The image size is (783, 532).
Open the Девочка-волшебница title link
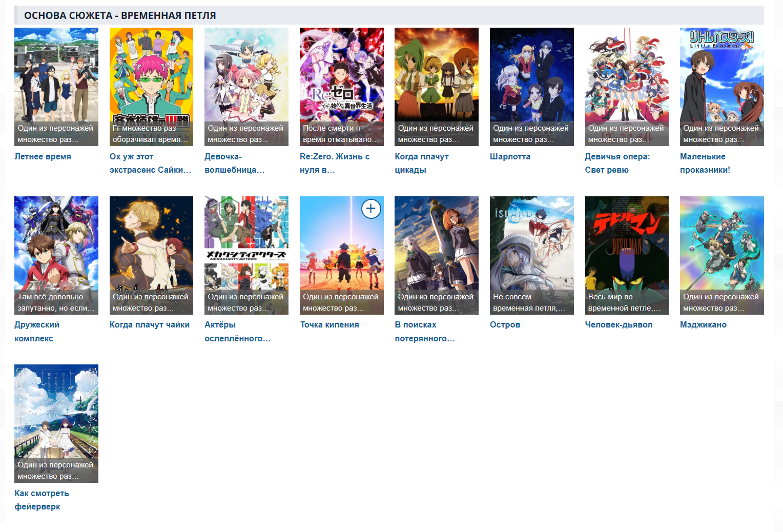coord(235,163)
